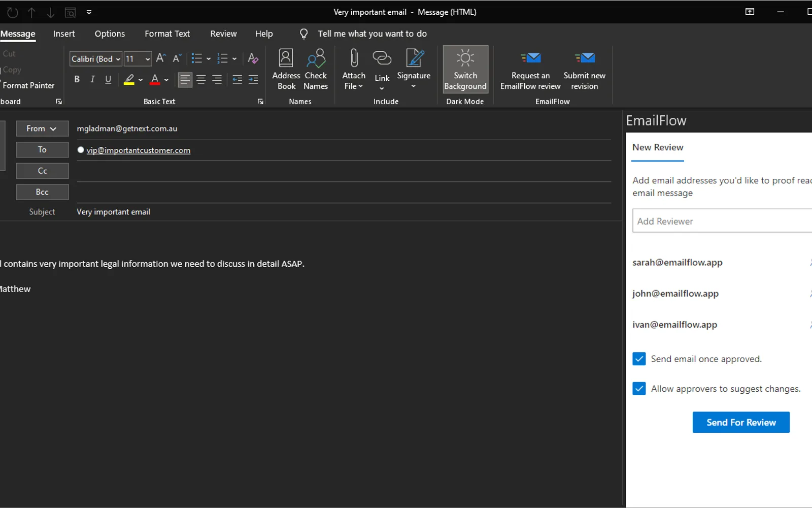Open the Options tab
This screenshot has height=508, width=812.
tap(110, 34)
